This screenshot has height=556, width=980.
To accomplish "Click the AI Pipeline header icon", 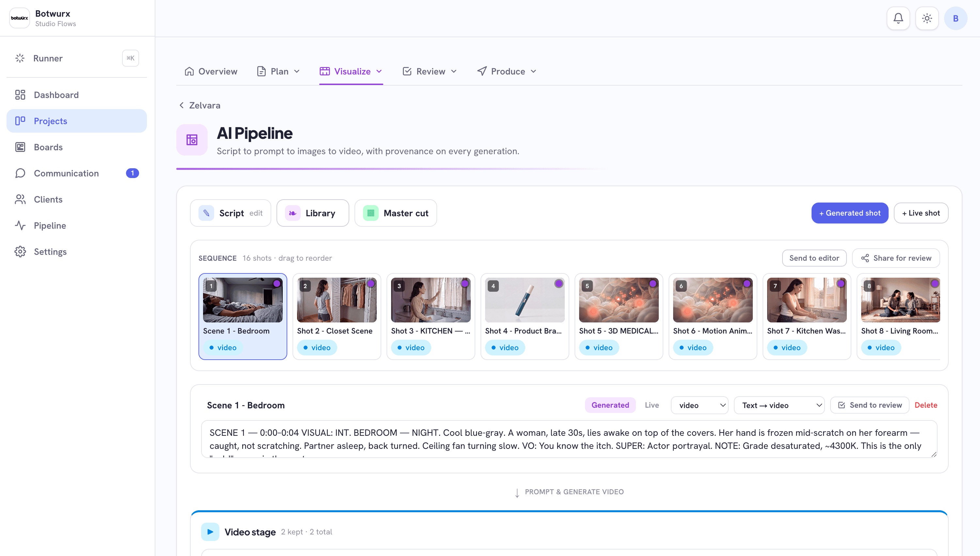I will click(192, 140).
